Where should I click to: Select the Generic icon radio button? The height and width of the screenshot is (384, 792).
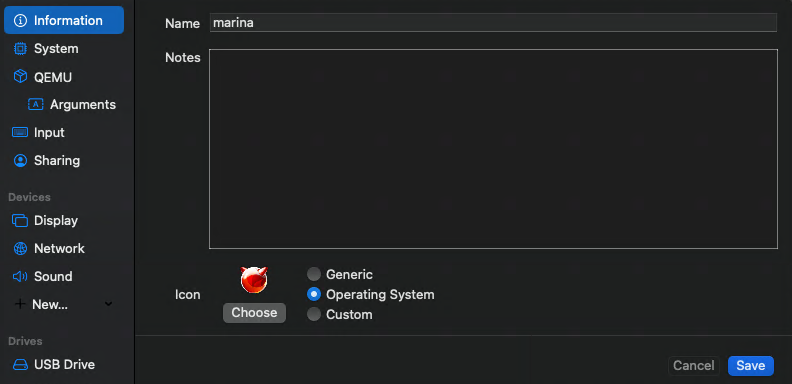click(314, 274)
